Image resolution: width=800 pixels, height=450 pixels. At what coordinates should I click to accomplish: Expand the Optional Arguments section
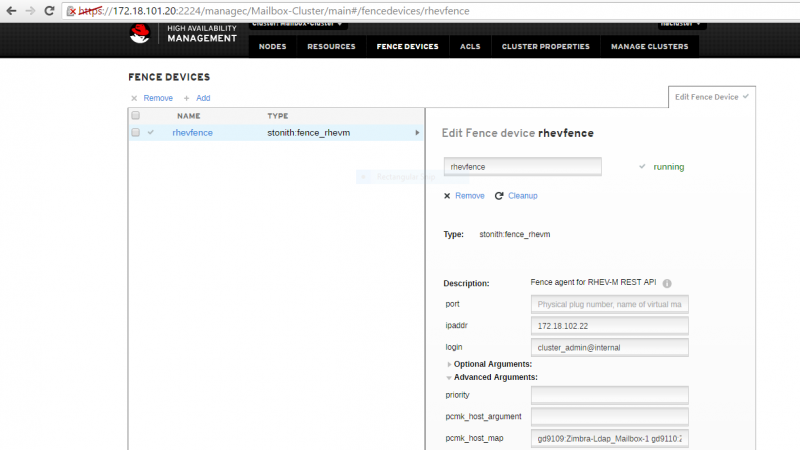coord(449,364)
